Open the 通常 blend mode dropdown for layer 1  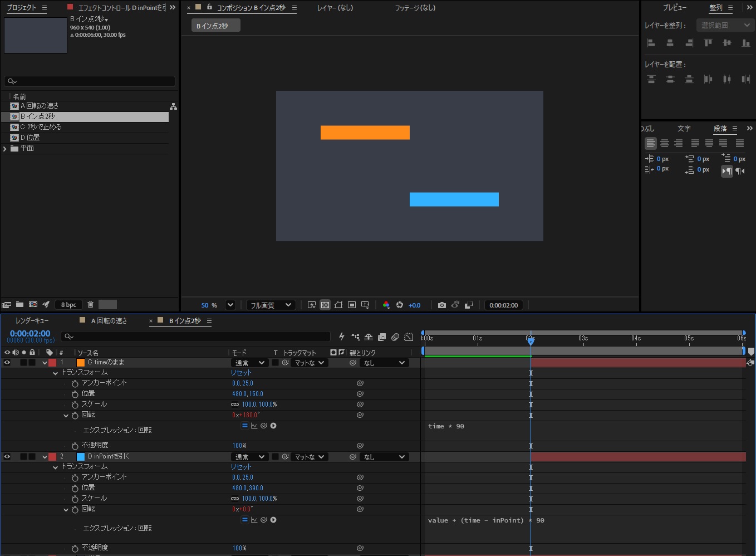click(x=249, y=363)
